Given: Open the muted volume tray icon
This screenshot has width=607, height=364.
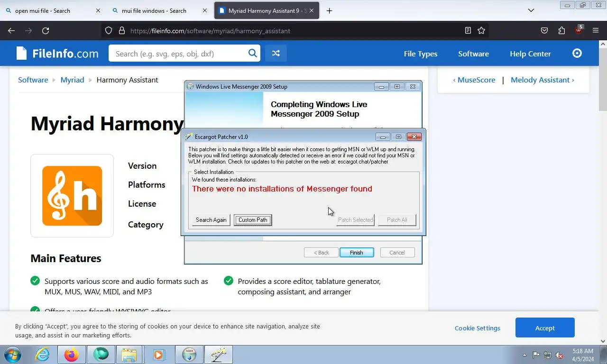Looking at the screenshot, I should (559, 355).
